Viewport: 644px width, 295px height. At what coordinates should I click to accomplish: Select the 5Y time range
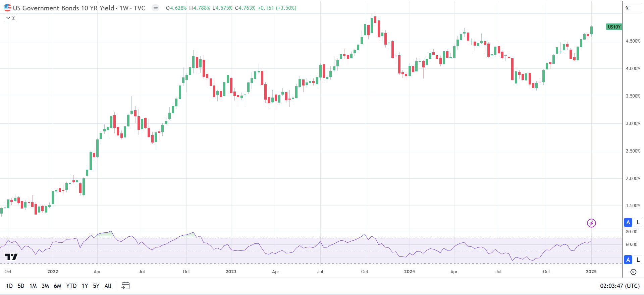point(96,286)
